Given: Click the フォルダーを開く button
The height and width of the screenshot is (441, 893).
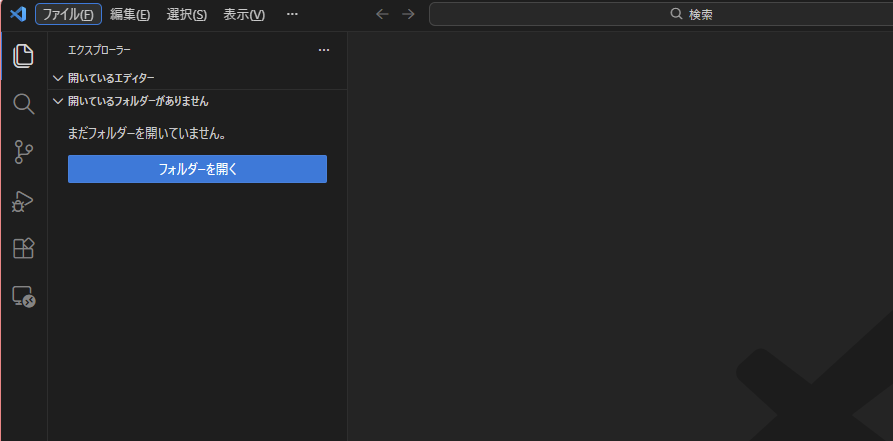Looking at the screenshot, I should click(x=197, y=169).
